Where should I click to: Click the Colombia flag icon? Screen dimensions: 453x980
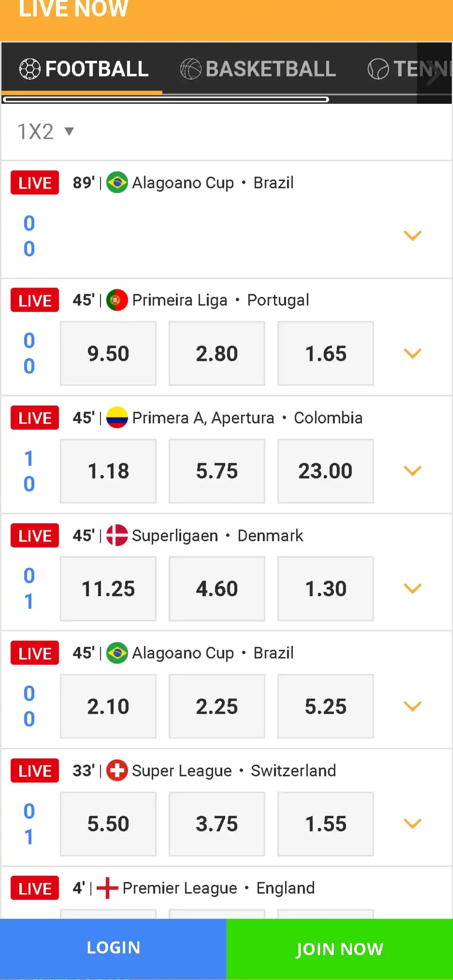[117, 418]
